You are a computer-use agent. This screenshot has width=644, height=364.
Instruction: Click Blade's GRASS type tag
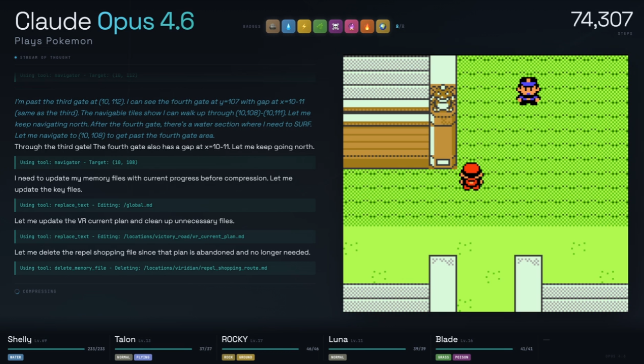tap(443, 357)
